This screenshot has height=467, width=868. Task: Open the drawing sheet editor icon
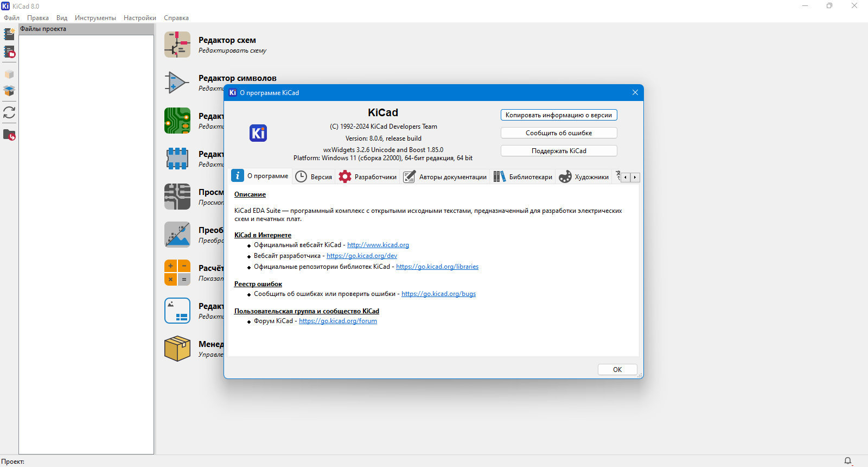177,311
